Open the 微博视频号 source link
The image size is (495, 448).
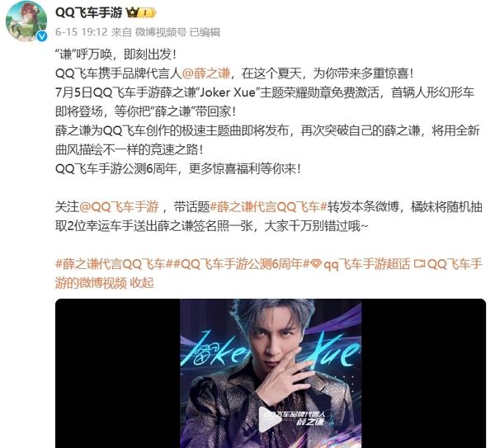[x=161, y=32]
